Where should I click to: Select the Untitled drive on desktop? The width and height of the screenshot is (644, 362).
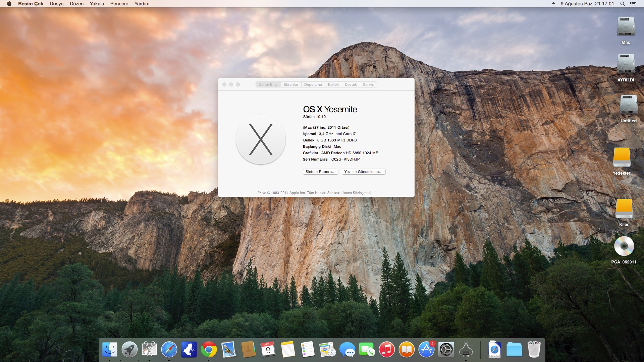(x=629, y=105)
